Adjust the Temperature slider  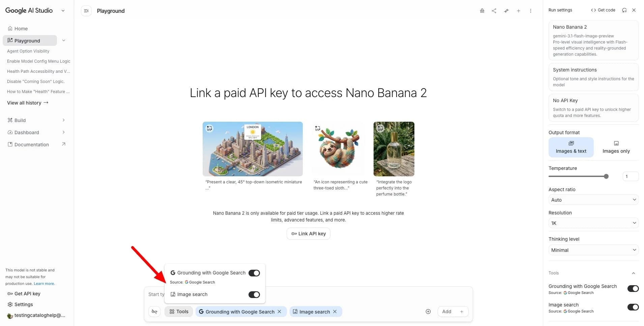(x=606, y=176)
